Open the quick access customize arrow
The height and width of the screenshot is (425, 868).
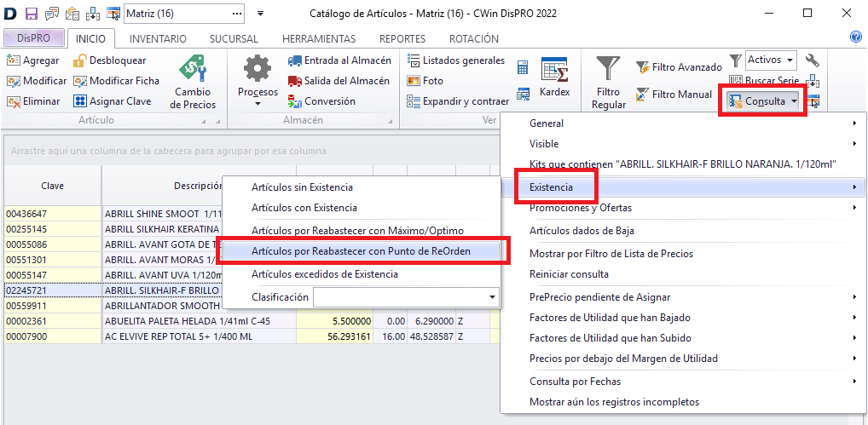[260, 14]
